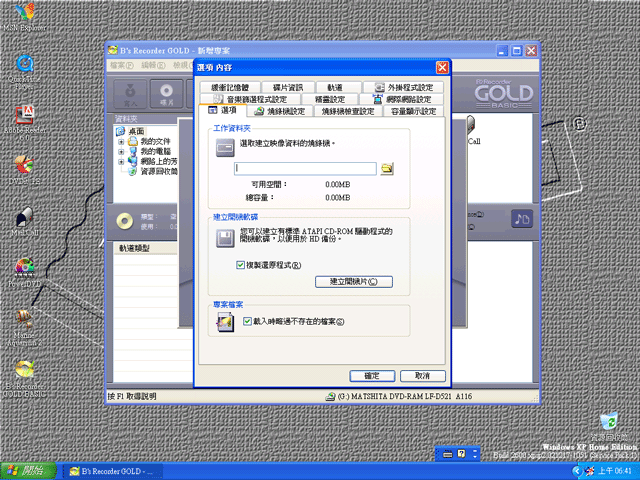Screen dimensions: 640x480
Task: Click the 軌道類型 column header
Action: [x=146, y=248]
